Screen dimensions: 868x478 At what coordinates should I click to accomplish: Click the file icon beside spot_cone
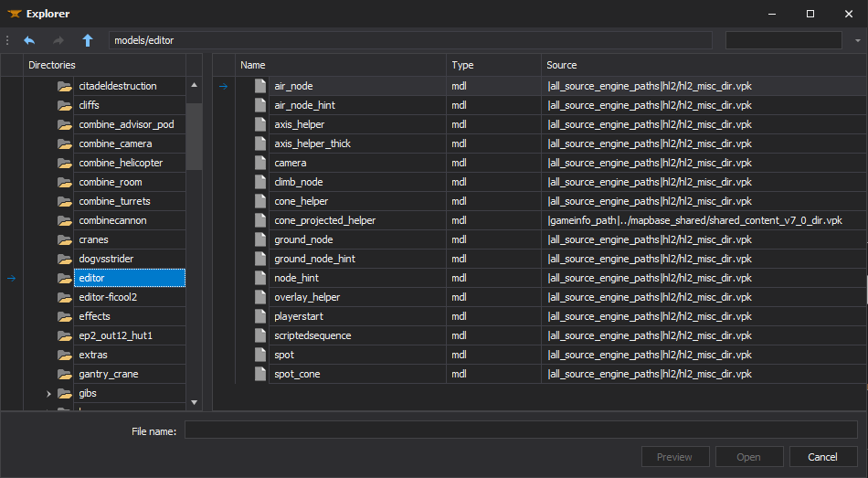tap(259, 374)
